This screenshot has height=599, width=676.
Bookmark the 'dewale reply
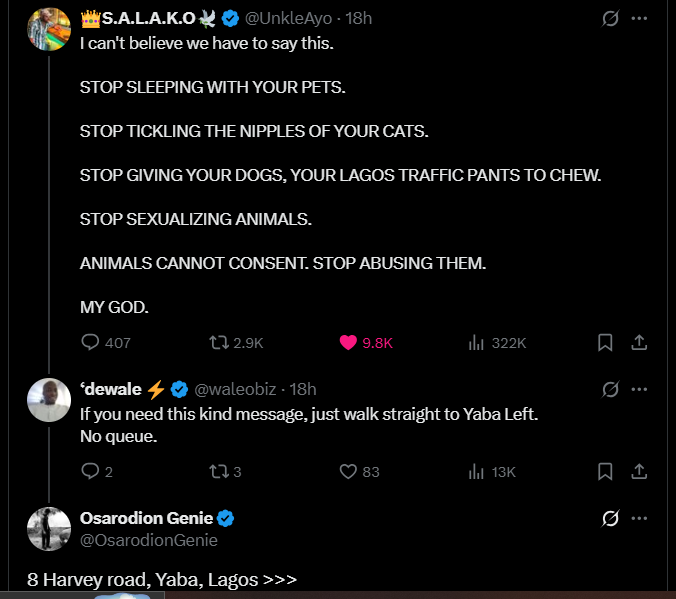pos(605,471)
